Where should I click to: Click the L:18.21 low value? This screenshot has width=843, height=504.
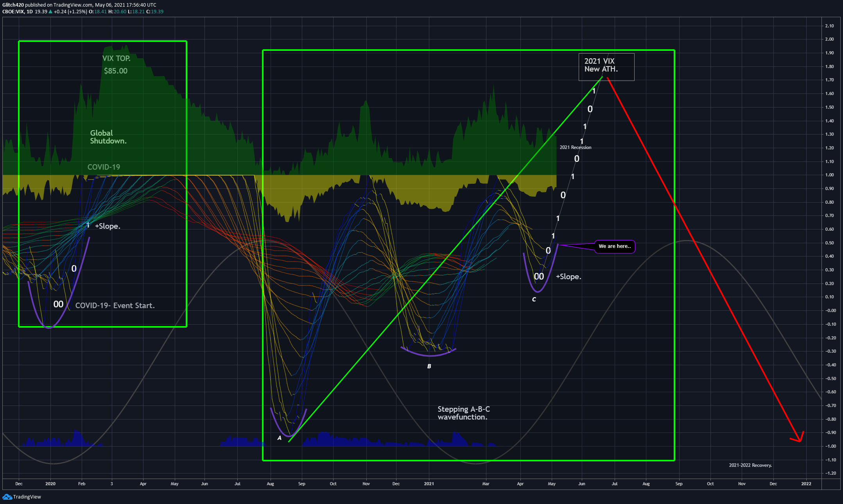click(x=136, y=12)
